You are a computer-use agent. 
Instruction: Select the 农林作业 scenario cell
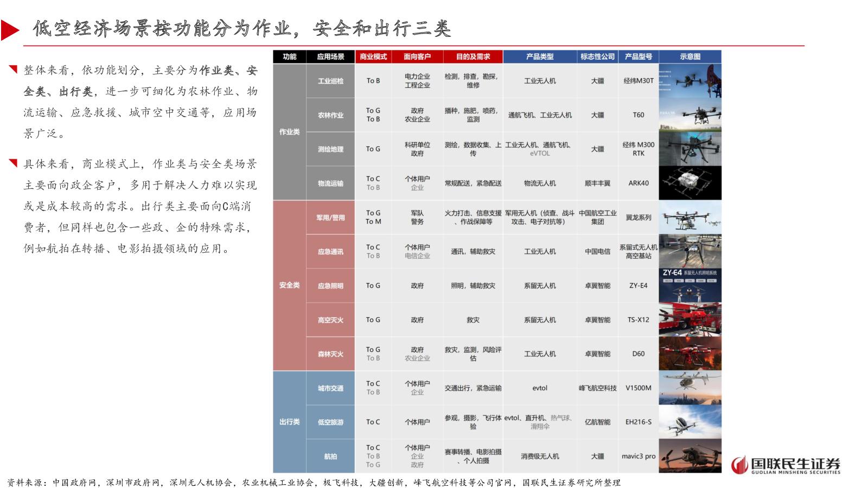[x=330, y=115]
